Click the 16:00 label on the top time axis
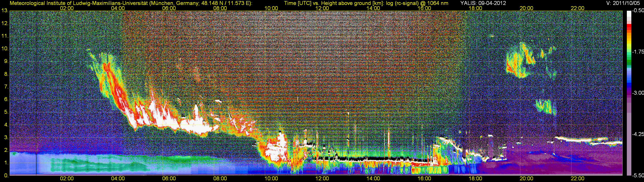The width and height of the screenshot is (644, 182). pyautogui.click(x=424, y=8)
